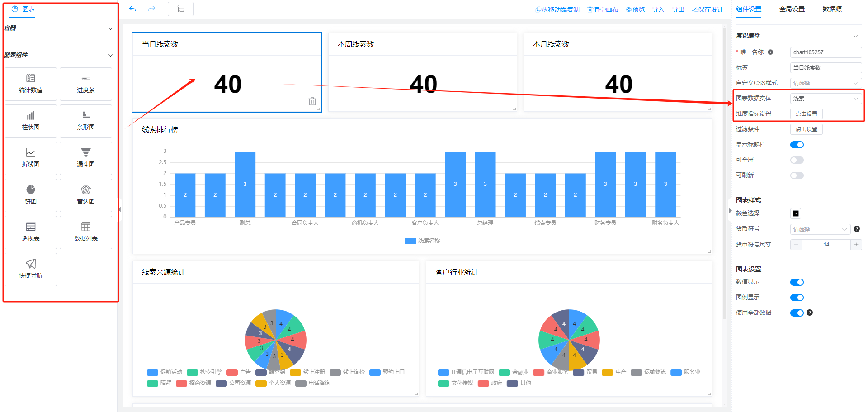This screenshot has height=412, width=868.
Task: Pick the 漏斗图 funnel chart component
Action: click(x=85, y=158)
